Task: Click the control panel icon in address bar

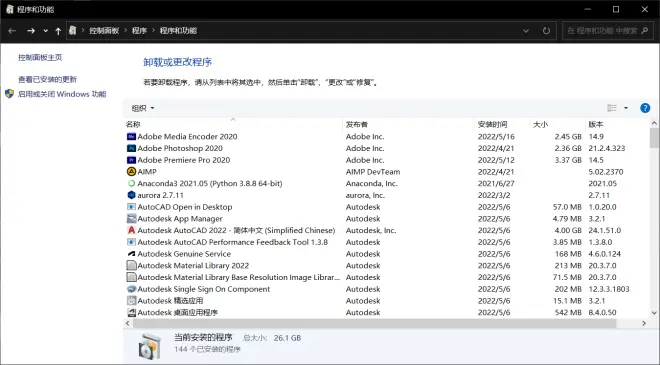Action: pos(73,30)
